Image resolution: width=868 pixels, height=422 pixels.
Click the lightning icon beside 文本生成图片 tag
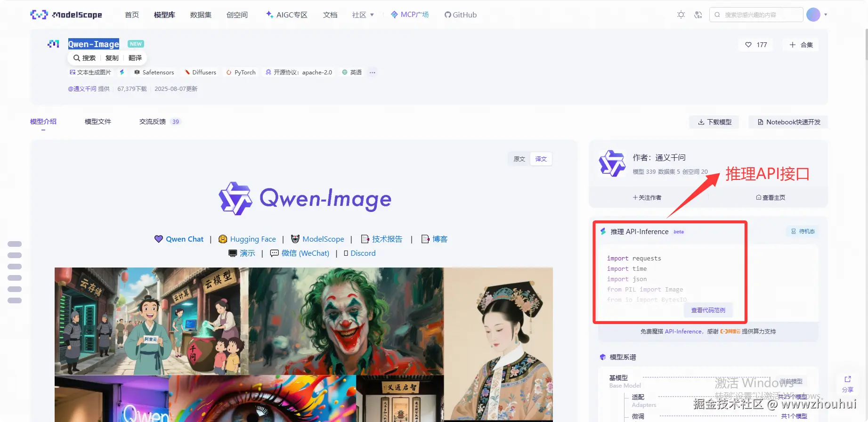pos(122,72)
